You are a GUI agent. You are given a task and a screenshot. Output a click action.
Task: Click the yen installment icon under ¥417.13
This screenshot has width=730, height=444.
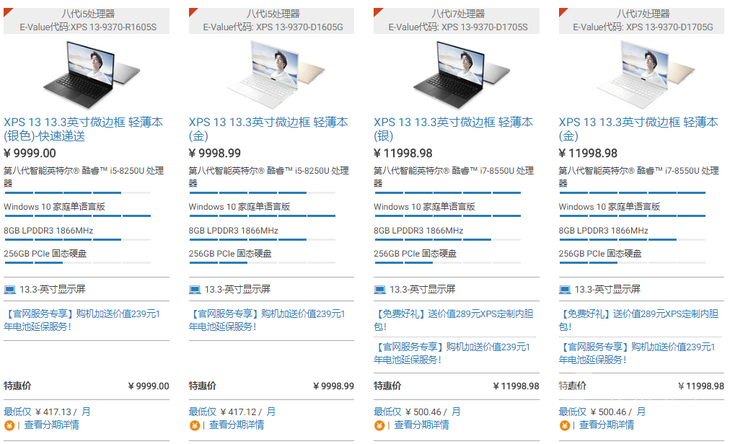coord(9,425)
